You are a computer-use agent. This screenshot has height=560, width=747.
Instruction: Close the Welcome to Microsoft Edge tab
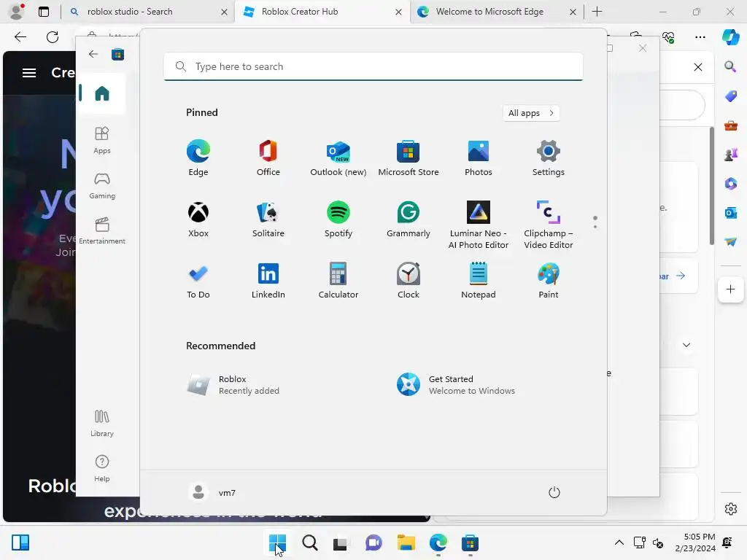(573, 12)
